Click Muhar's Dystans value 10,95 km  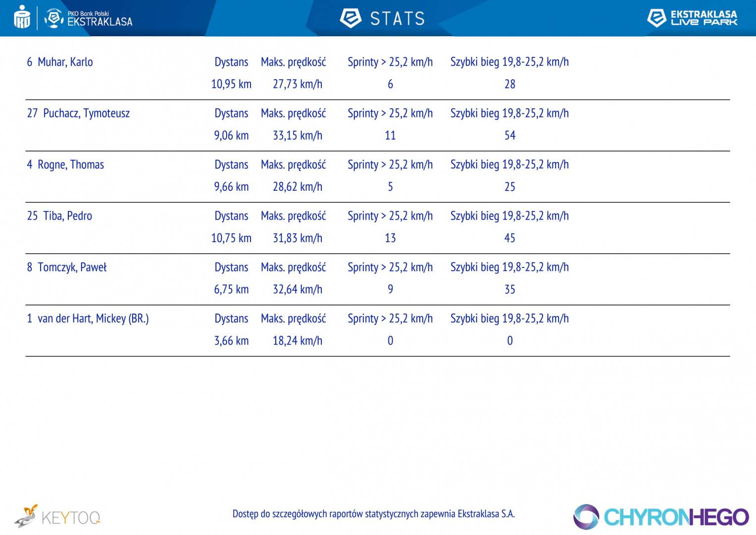click(x=231, y=84)
